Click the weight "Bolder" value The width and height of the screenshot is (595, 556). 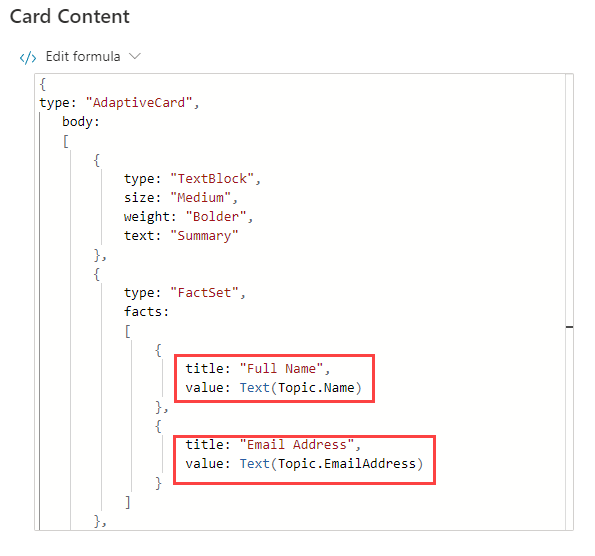[x=216, y=217]
